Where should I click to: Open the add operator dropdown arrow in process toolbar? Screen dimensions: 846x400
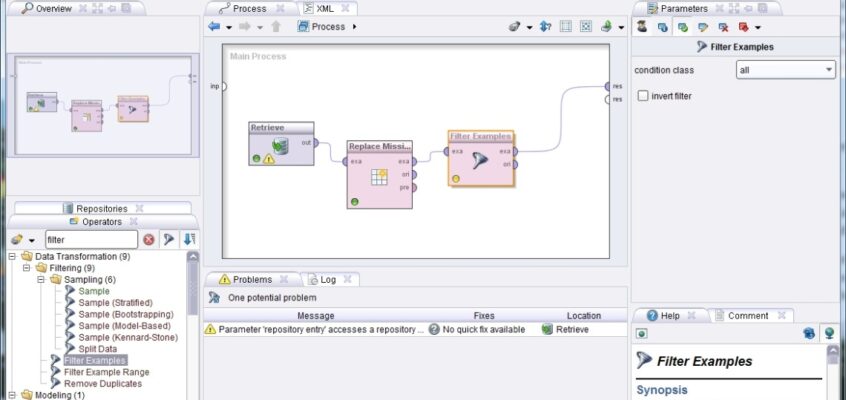click(x=529, y=28)
